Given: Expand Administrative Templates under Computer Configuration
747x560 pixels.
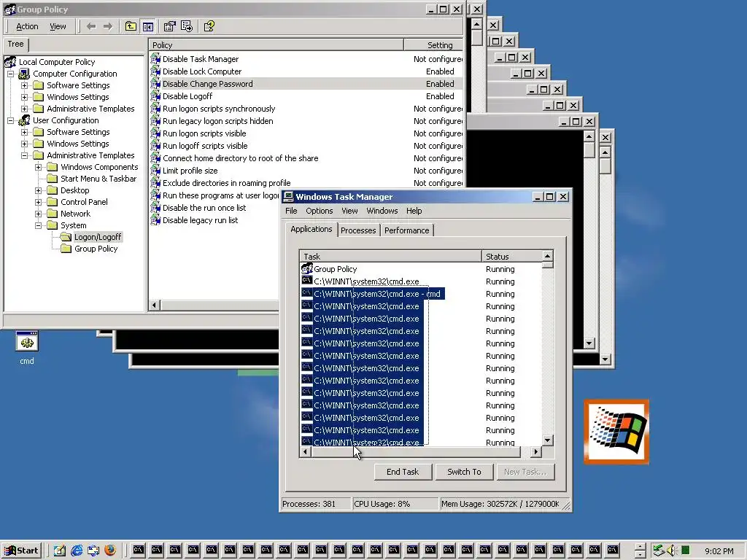Looking at the screenshot, I should [24, 109].
